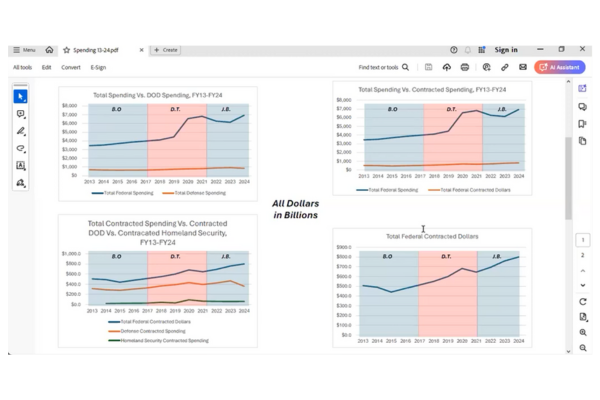Go to previous page chevron
The image size is (600, 400).
[583, 271]
